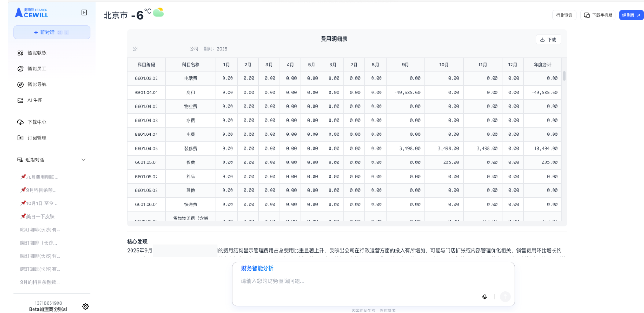Switch to 经典版 classic version
The width and height of the screenshot is (644, 313).
pyautogui.click(x=631, y=15)
